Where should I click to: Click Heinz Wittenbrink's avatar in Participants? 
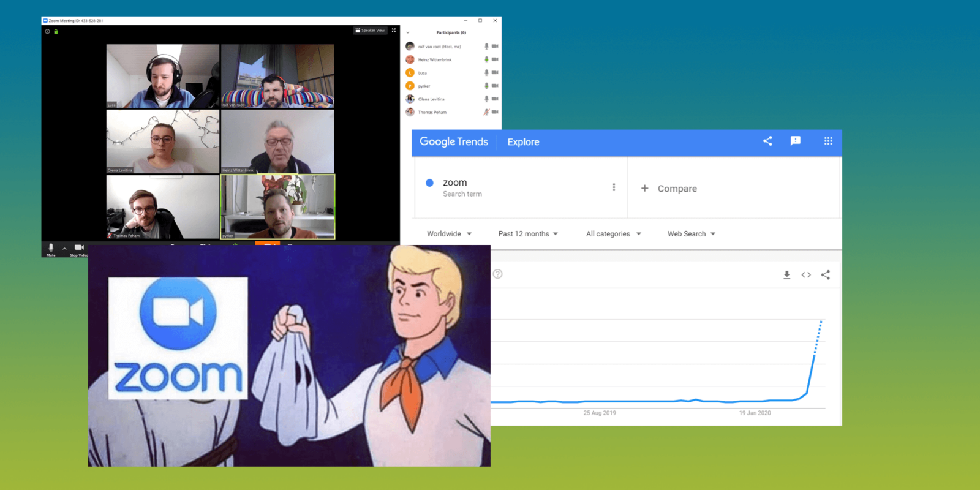(410, 59)
